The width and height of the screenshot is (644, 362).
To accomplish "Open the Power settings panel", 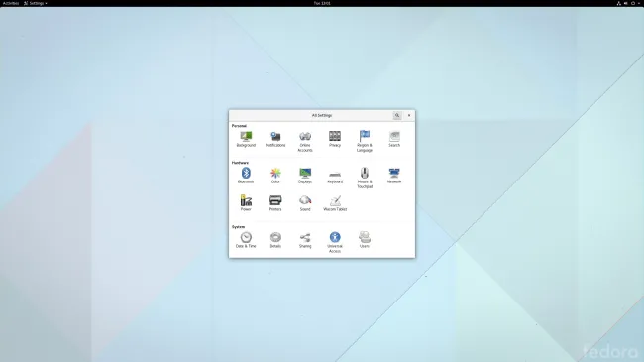I will (x=246, y=203).
